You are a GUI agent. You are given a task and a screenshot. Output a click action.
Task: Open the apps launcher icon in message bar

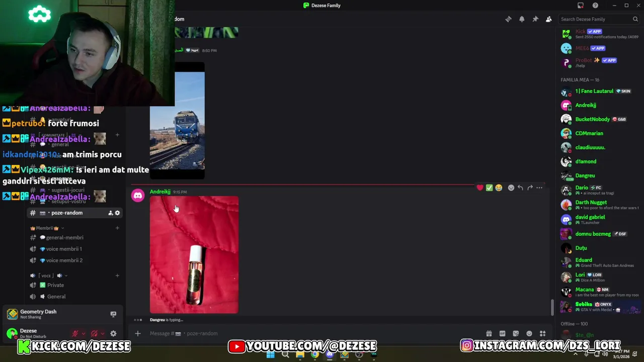(543, 333)
